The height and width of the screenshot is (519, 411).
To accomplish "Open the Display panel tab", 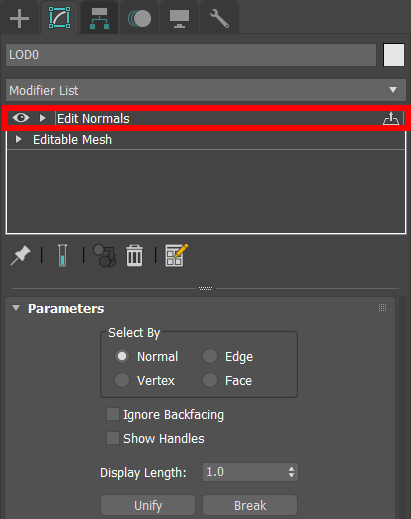I will click(179, 18).
